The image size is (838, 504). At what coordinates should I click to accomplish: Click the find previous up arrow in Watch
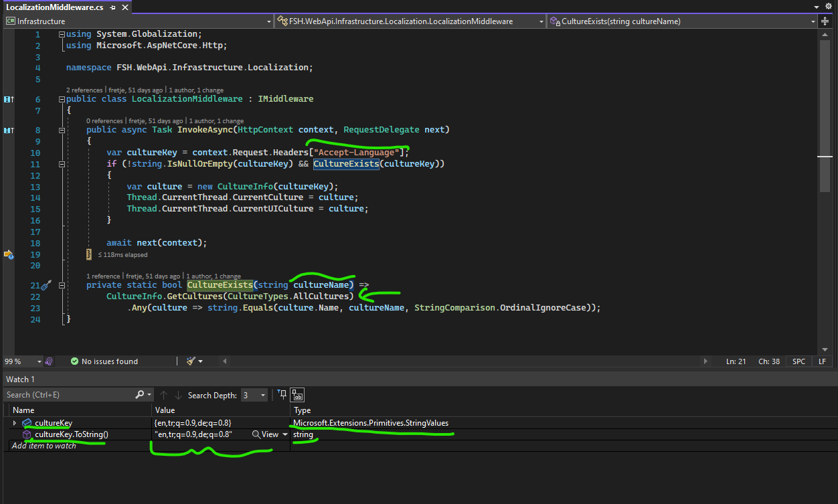163,395
